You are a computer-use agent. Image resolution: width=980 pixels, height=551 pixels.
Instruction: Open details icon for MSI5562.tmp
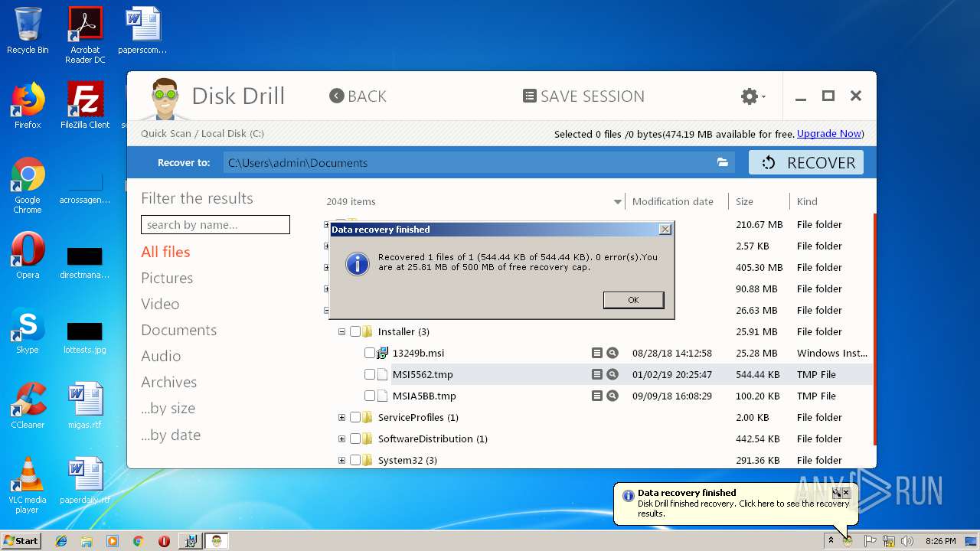pos(597,374)
